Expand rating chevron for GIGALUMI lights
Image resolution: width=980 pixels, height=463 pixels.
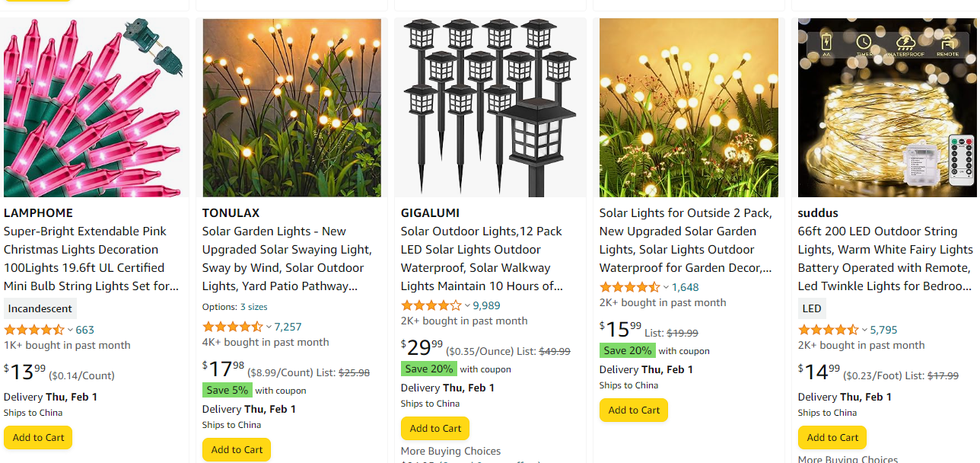click(467, 305)
